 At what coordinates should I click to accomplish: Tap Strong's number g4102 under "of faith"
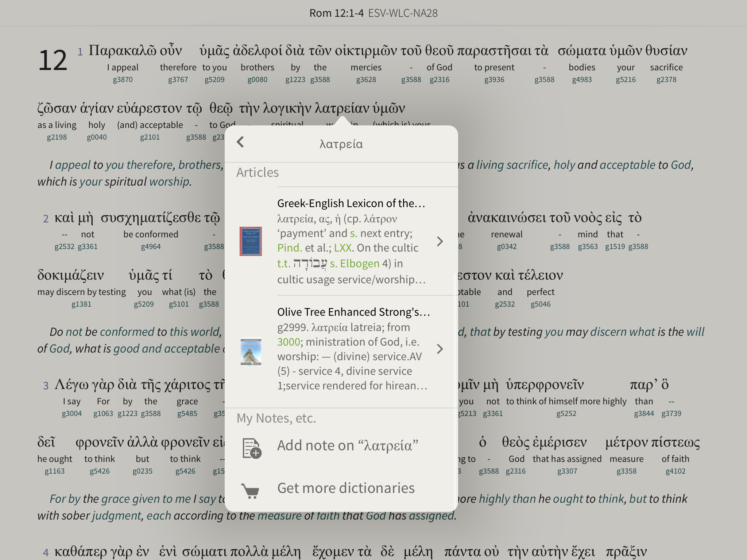[x=675, y=471]
